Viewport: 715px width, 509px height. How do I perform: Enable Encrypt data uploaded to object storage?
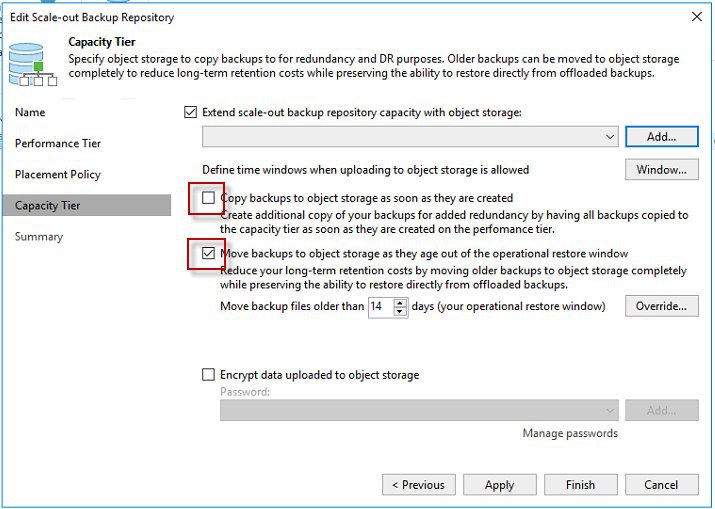tap(208, 374)
